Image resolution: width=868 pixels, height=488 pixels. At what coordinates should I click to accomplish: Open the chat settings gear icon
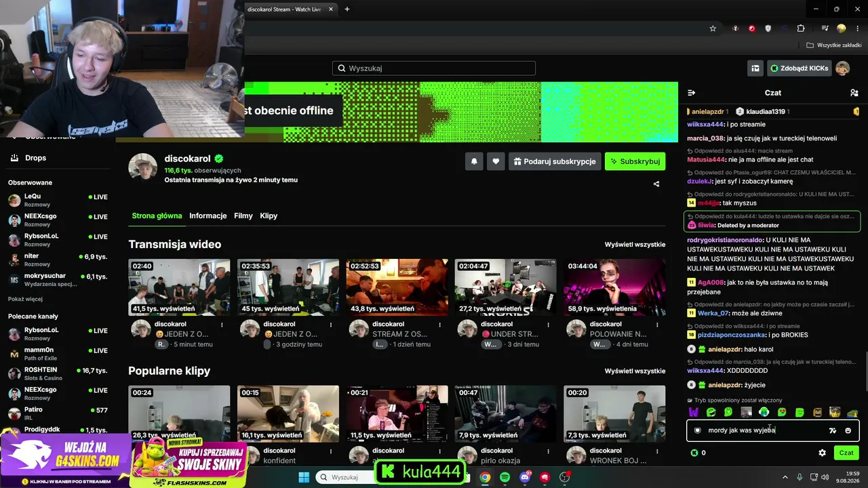click(823, 453)
